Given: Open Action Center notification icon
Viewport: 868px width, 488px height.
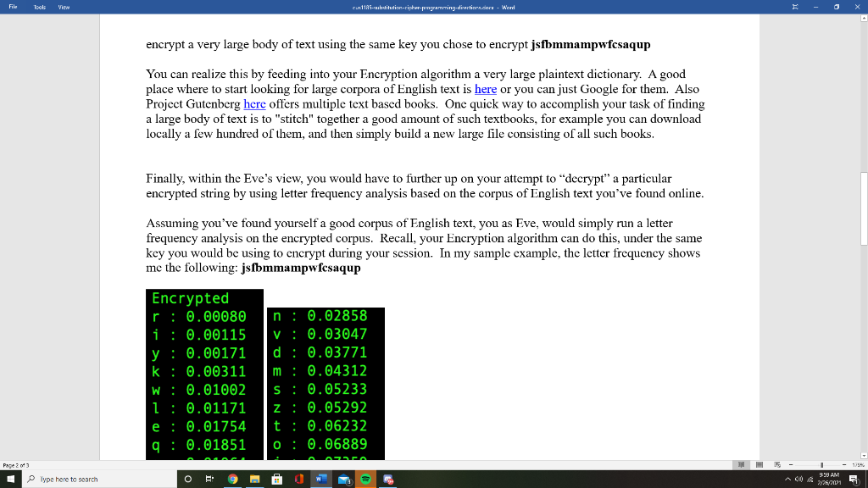Looking at the screenshot, I should (854, 479).
